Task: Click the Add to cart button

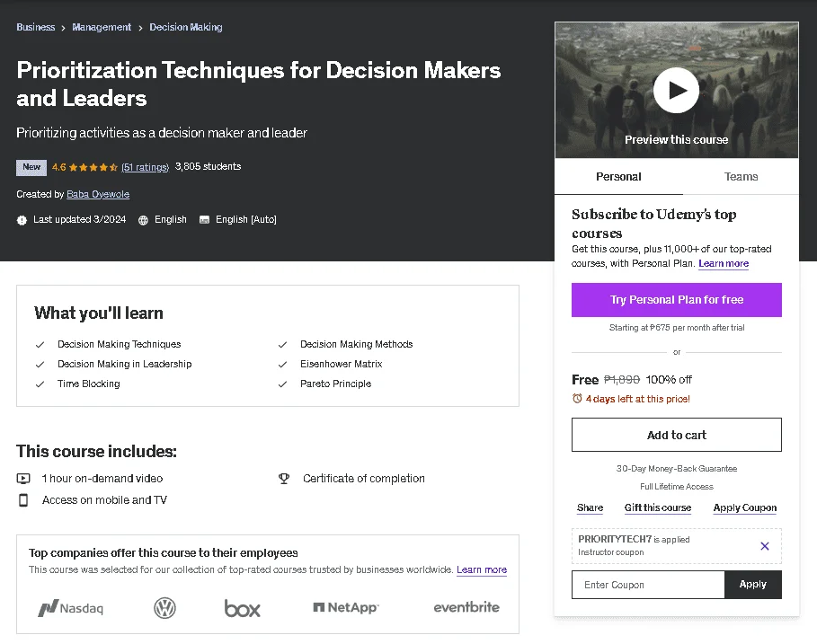Action: coord(676,435)
